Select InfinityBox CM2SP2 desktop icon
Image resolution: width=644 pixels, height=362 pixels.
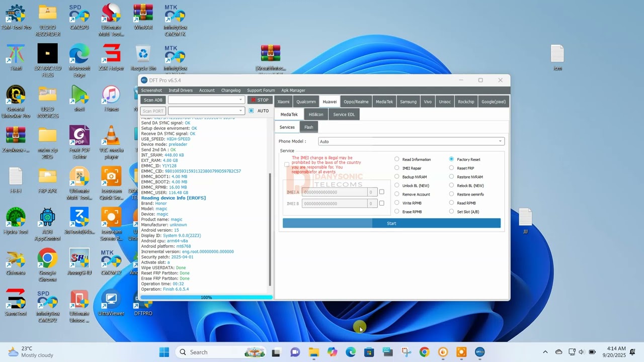[47, 306]
